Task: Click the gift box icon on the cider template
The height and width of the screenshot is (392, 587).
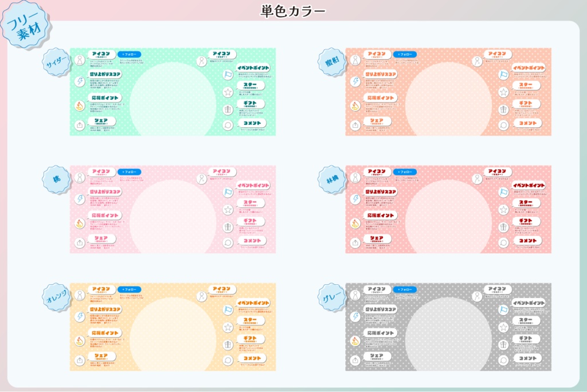Action: tap(228, 109)
